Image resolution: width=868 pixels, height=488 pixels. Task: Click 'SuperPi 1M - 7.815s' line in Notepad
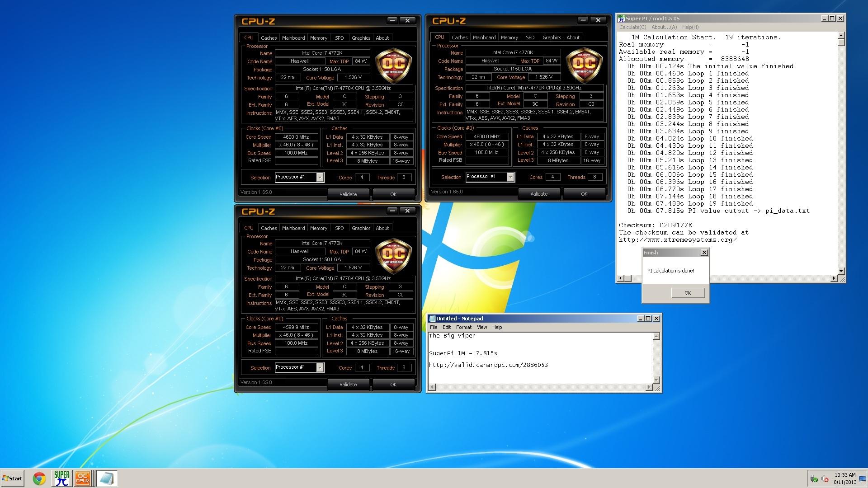(x=463, y=353)
